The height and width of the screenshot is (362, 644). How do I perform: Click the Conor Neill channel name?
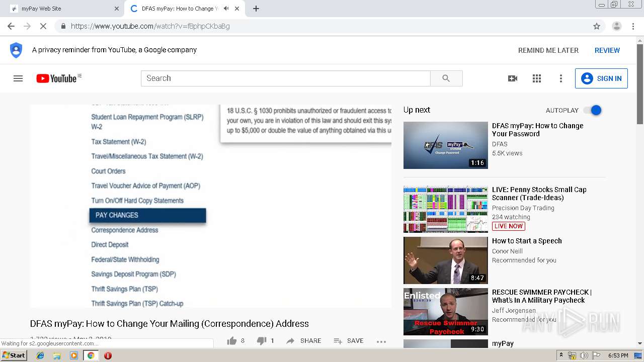point(507,251)
